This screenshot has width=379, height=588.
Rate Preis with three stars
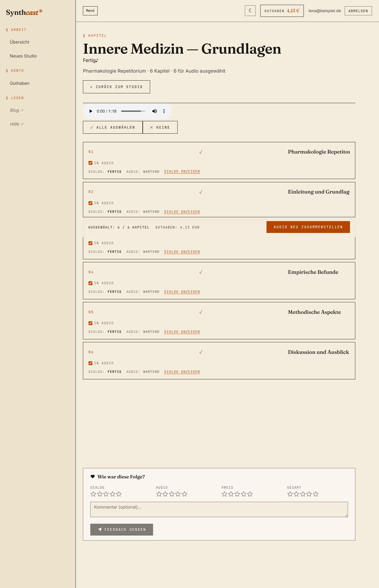click(x=237, y=494)
